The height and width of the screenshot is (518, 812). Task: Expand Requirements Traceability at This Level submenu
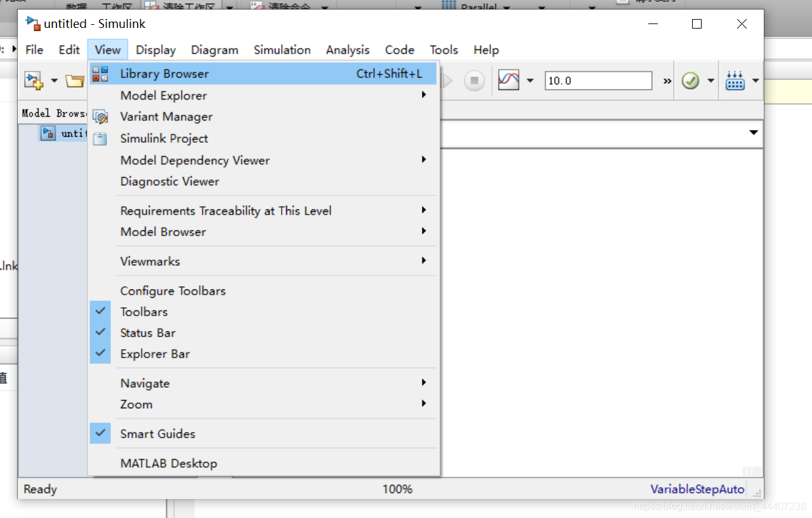coord(263,211)
